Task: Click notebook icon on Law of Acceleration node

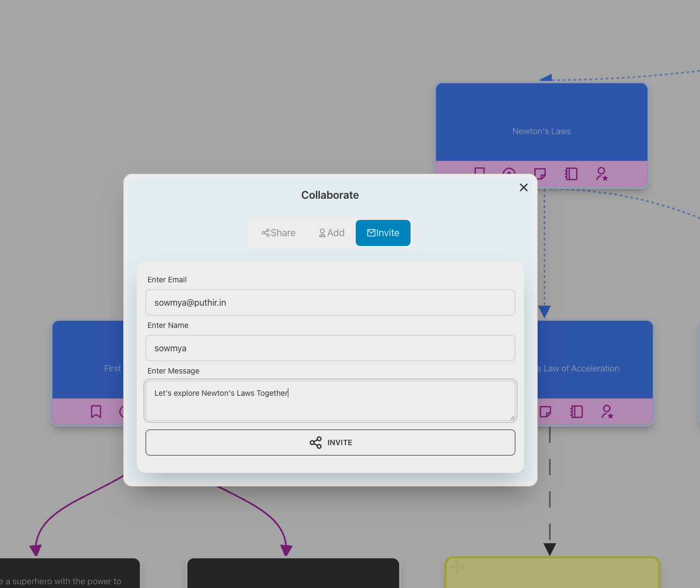Action: [x=576, y=412]
